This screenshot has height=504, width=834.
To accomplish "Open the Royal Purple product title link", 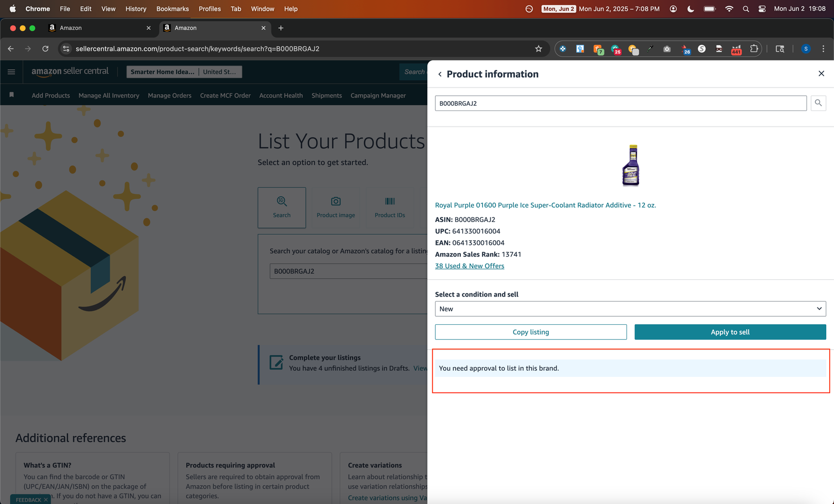I will point(545,205).
